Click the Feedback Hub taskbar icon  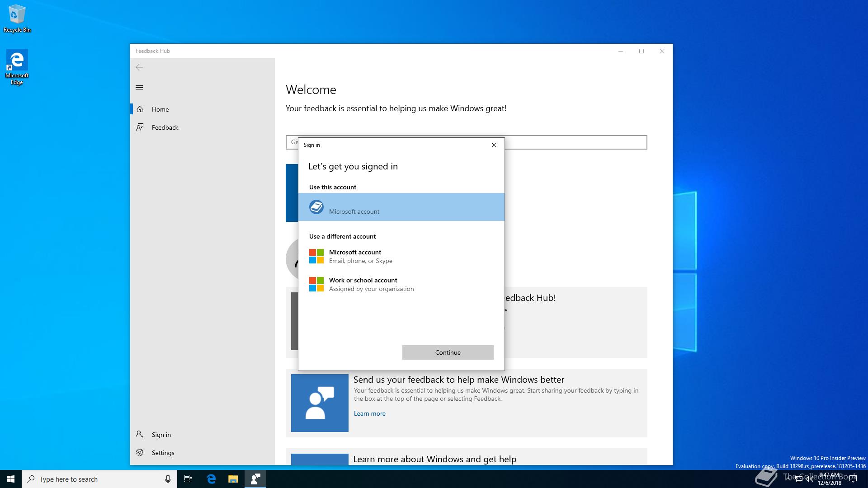255,479
